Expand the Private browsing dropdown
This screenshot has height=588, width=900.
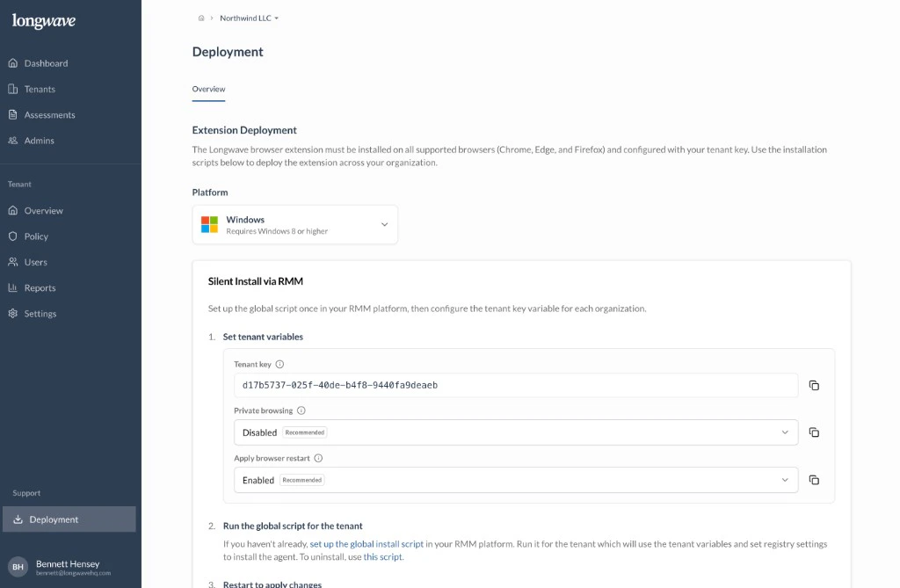pos(787,432)
